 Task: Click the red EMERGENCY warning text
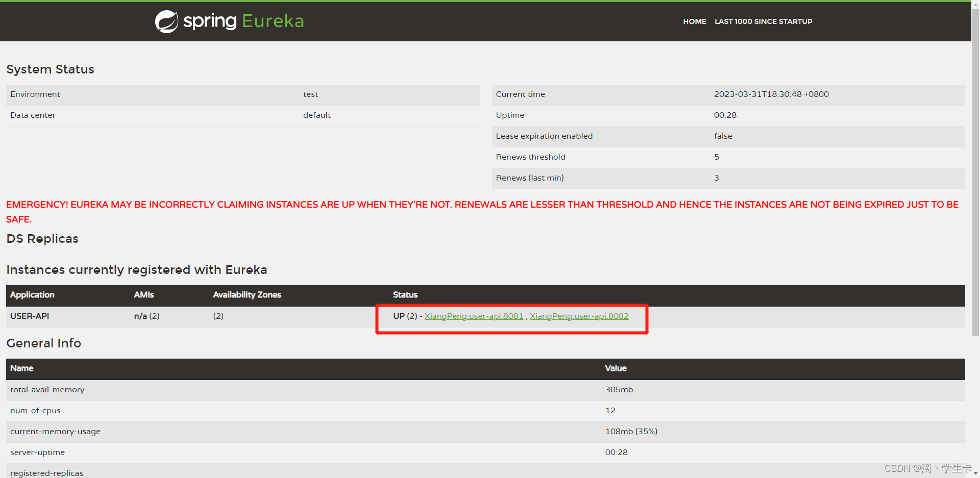point(482,212)
